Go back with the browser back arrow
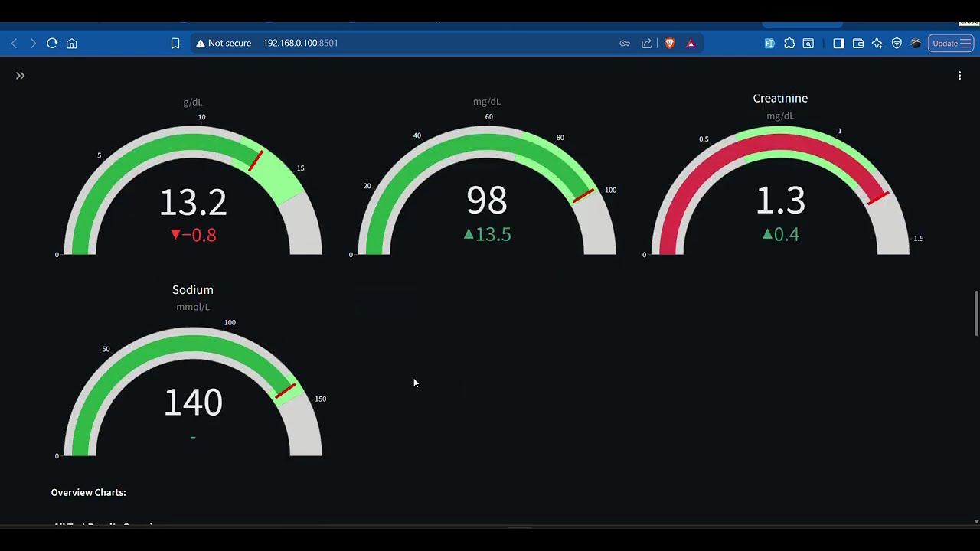Screen dimensions: 980x551 [x=14, y=44]
